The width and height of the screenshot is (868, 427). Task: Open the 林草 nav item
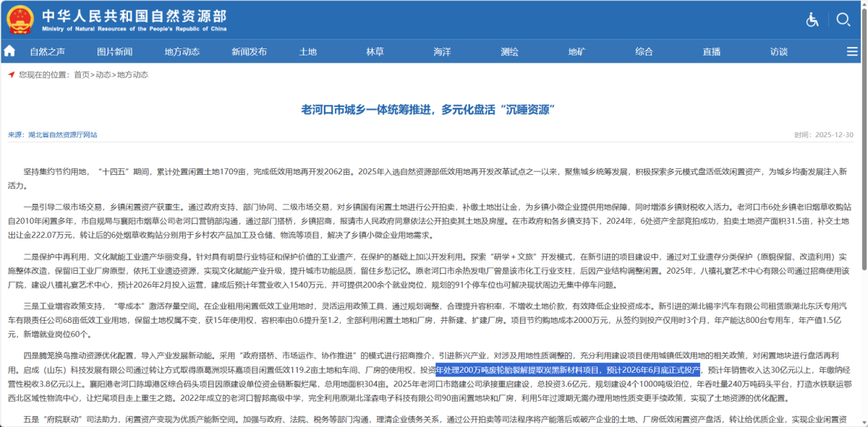375,51
